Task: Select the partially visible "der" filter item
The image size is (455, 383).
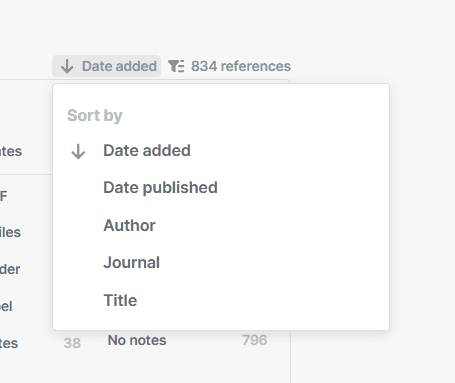Action: coord(10,269)
